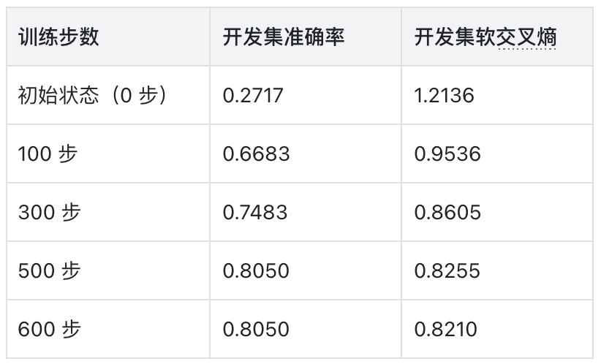Click the cross-entropy cell 0.9536

(x=447, y=154)
